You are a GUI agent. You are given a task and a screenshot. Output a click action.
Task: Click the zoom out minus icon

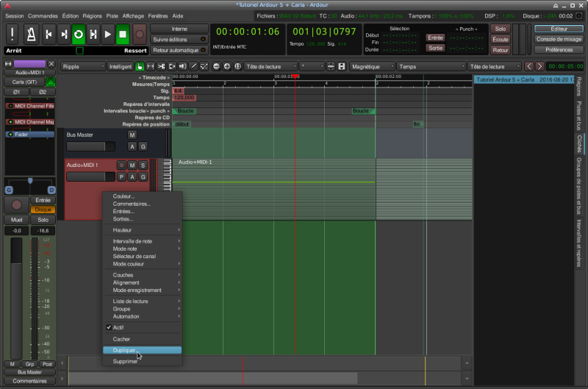point(216,66)
